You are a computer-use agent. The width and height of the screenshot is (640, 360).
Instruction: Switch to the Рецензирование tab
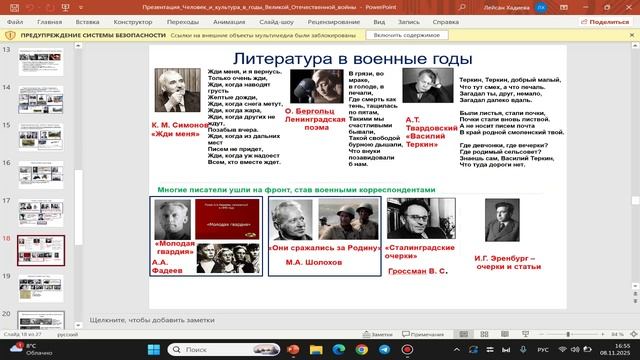(333, 22)
